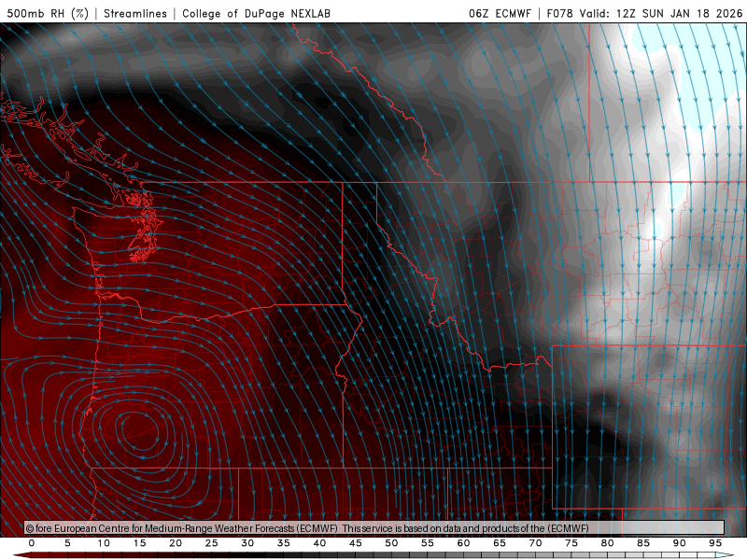Click the "95" colorbar tick label
The width and height of the screenshot is (747, 560).
point(715,543)
